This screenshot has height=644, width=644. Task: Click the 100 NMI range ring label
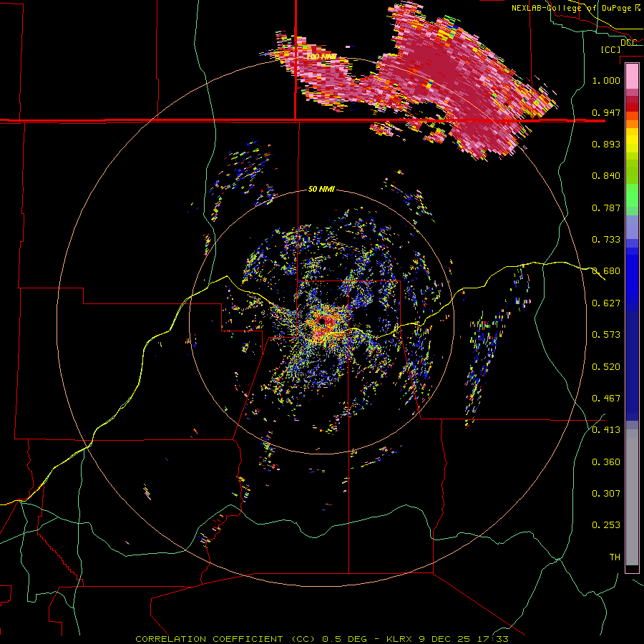pyautogui.click(x=321, y=57)
